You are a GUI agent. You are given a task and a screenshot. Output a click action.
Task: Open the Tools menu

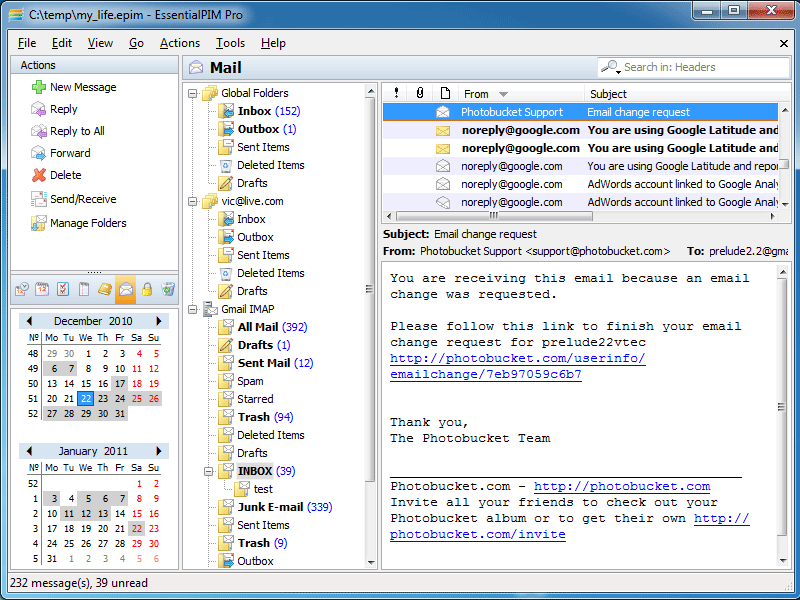click(230, 43)
